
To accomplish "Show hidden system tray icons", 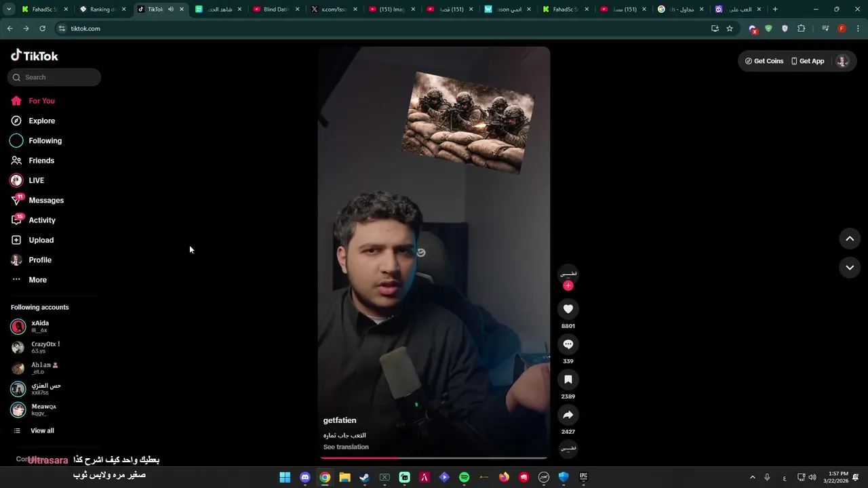I will pyautogui.click(x=752, y=477).
